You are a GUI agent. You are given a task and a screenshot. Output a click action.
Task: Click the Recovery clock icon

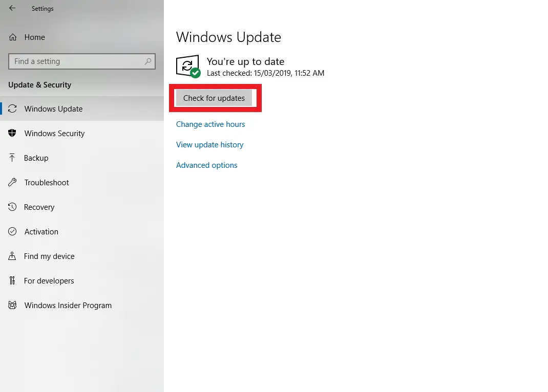[x=13, y=207]
